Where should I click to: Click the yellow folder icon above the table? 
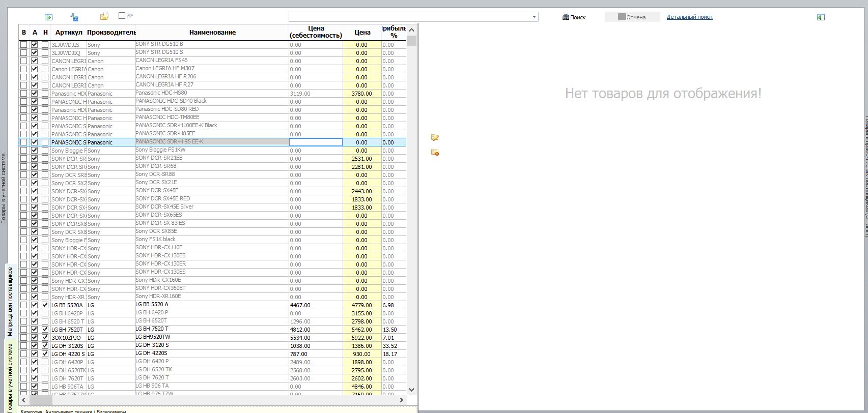click(x=104, y=16)
